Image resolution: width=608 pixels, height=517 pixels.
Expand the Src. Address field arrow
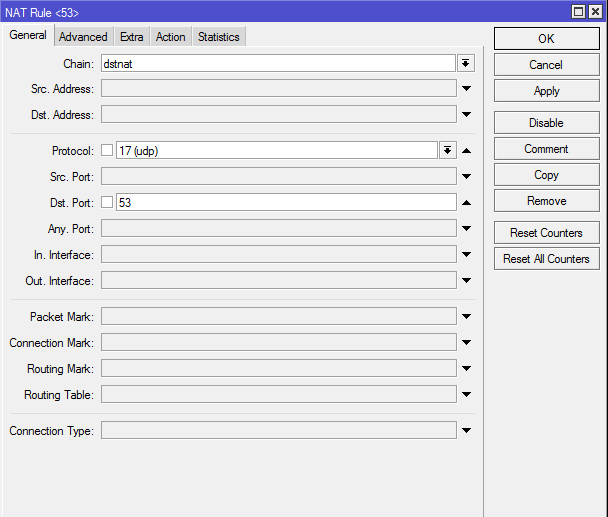[466, 88]
